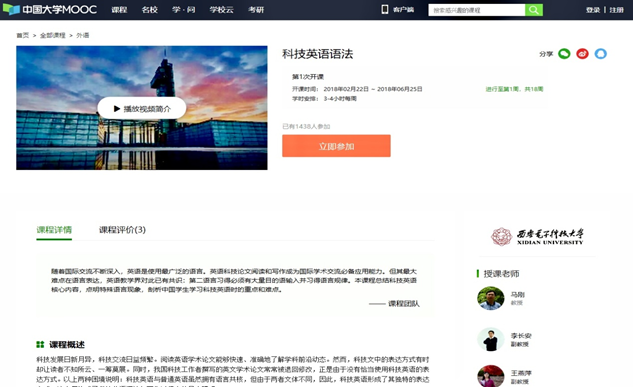Click the 客户端 link
Viewport: 633px width, 387px height.
click(x=403, y=10)
